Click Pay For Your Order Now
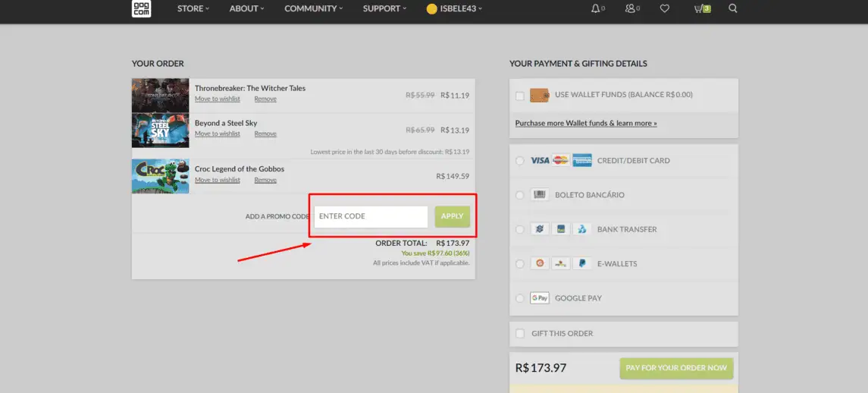Image resolution: width=868 pixels, height=393 pixels. 676,368
